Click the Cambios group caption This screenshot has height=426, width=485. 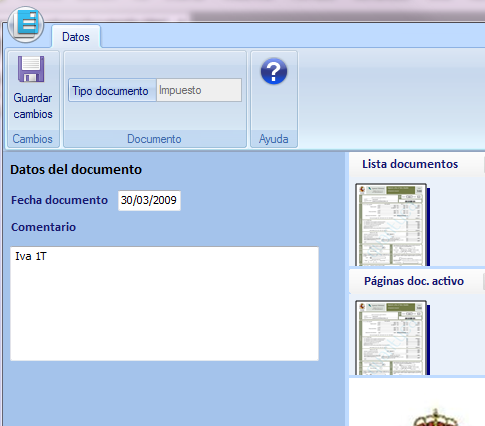click(x=33, y=139)
